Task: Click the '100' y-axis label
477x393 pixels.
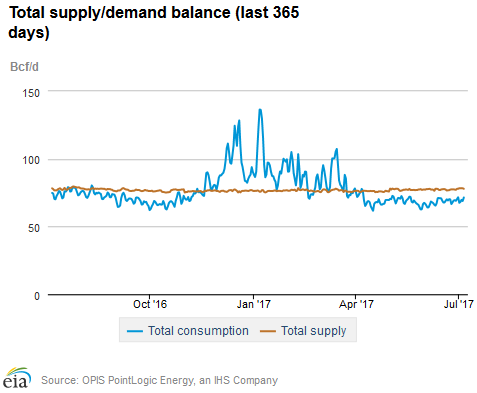Action: click(x=31, y=160)
